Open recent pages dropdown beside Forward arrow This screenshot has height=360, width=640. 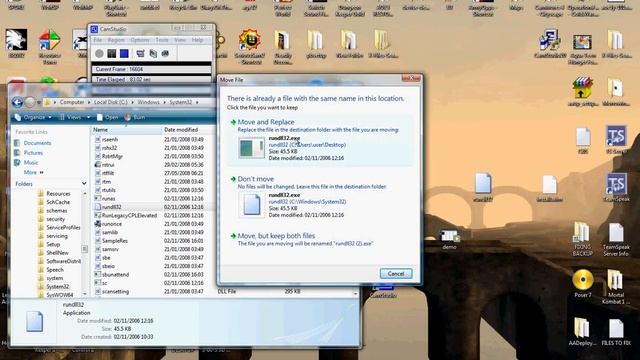(39, 102)
